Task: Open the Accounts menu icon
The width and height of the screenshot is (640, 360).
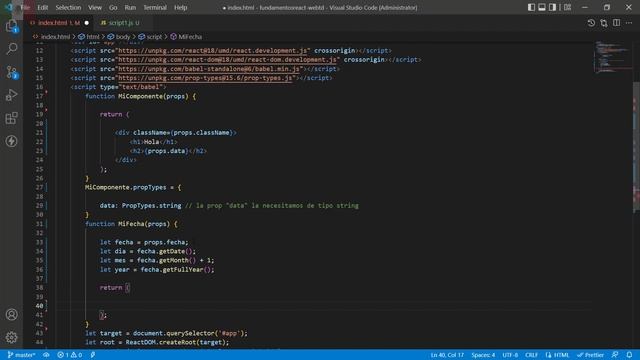Action: [11, 314]
